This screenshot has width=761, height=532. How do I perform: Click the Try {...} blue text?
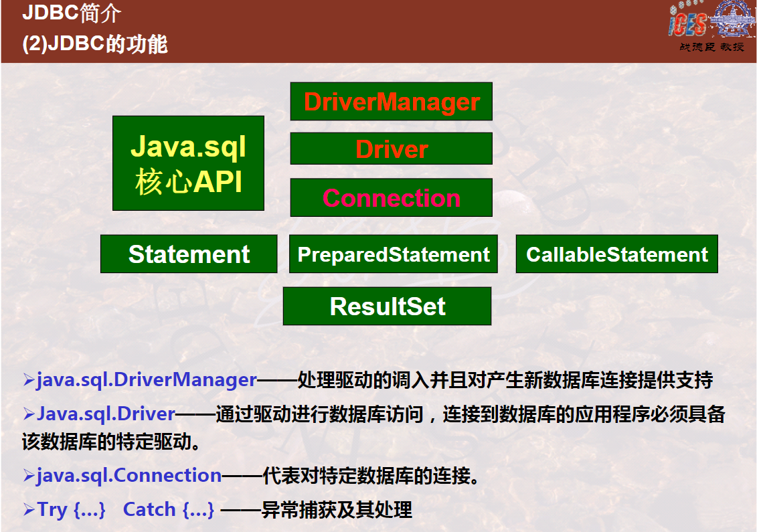72,510
